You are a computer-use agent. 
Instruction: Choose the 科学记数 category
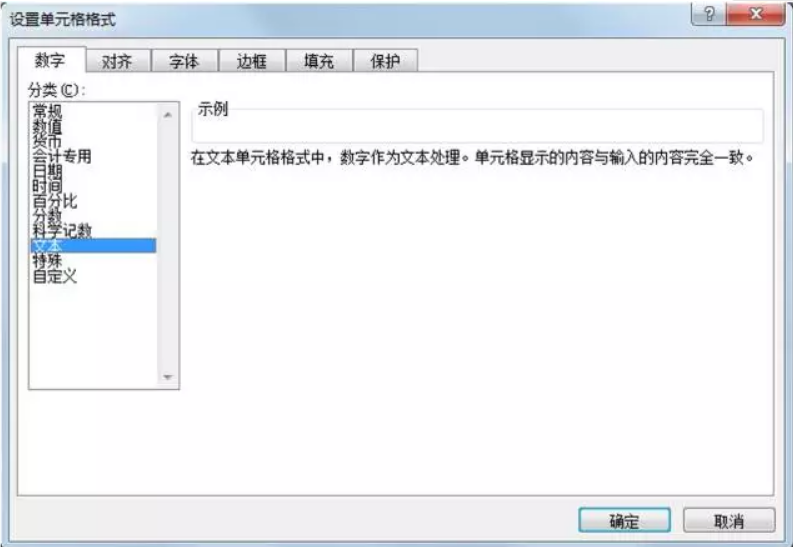(93, 231)
